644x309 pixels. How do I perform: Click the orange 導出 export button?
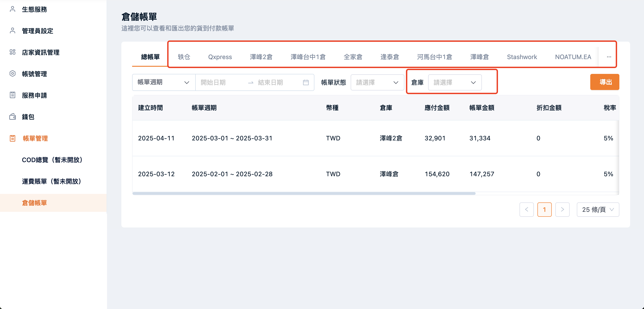pos(605,82)
